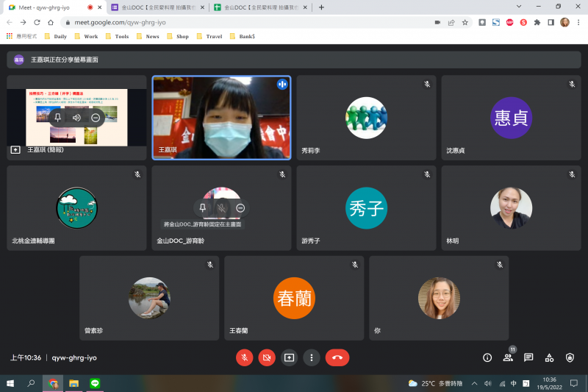Click 北桃金連輔導團 avatar
Screen dimensions: 588x392
tap(76, 208)
